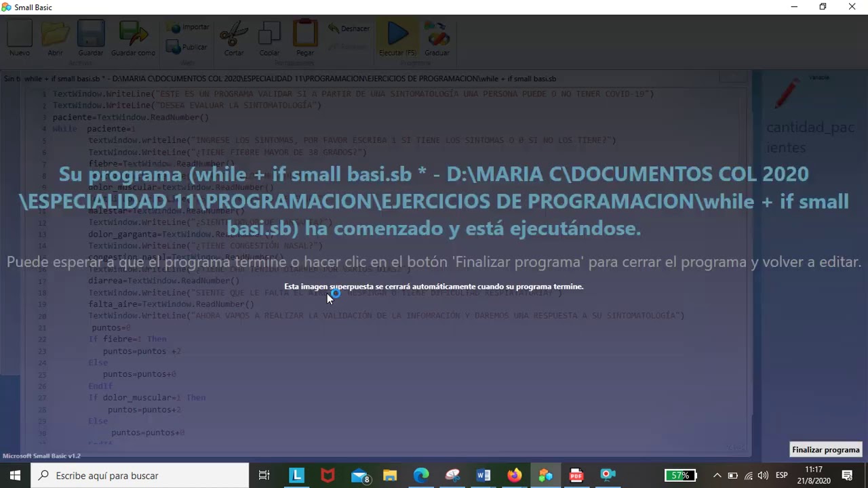The image size is (868, 488).
Task: Click the taskbar search box
Action: [x=140, y=476]
